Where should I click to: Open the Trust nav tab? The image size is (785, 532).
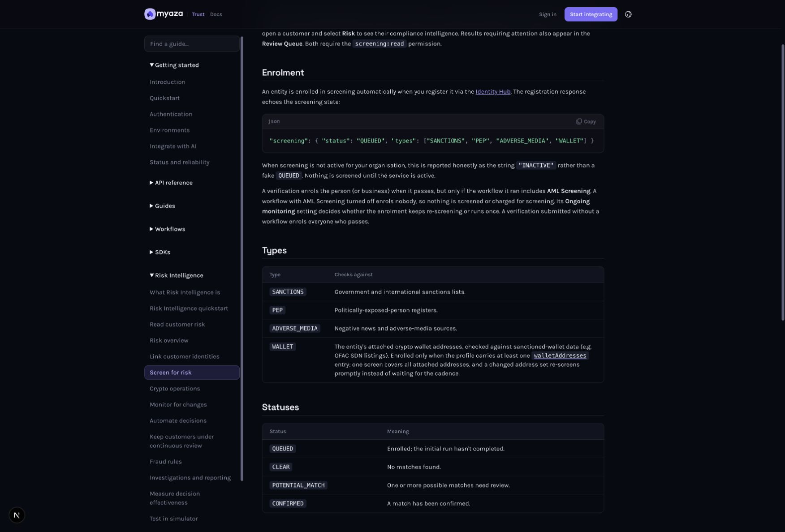(198, 14)
